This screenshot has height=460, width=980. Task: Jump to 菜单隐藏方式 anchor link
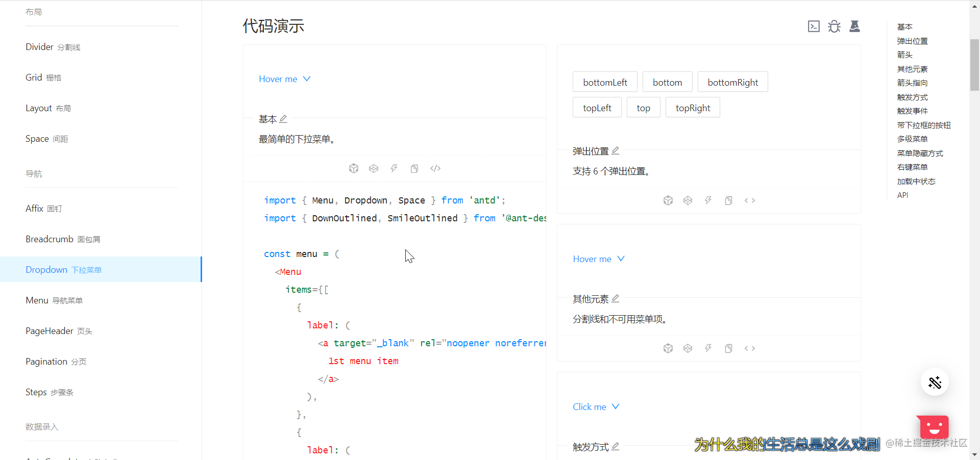(x=920, y=154)
